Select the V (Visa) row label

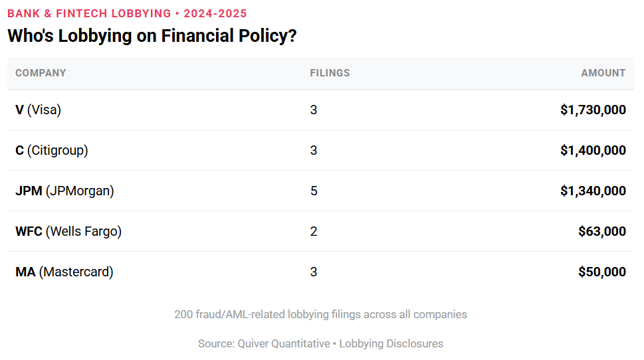point(38,110)
